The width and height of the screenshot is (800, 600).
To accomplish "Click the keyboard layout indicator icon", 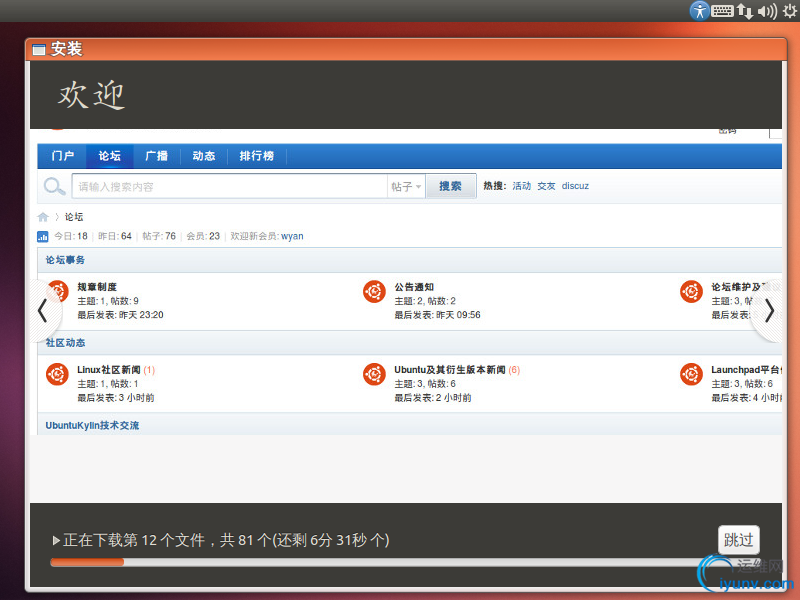I will pos(722,10).
